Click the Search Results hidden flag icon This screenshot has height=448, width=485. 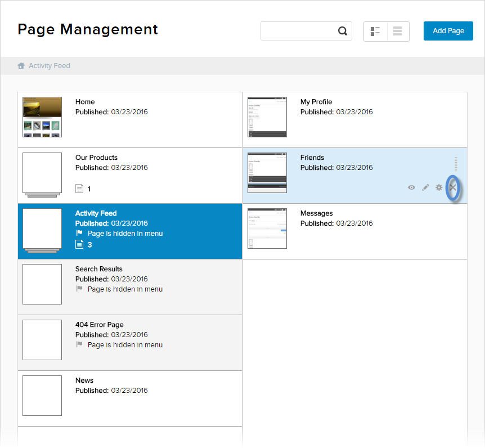coord(79,289)
